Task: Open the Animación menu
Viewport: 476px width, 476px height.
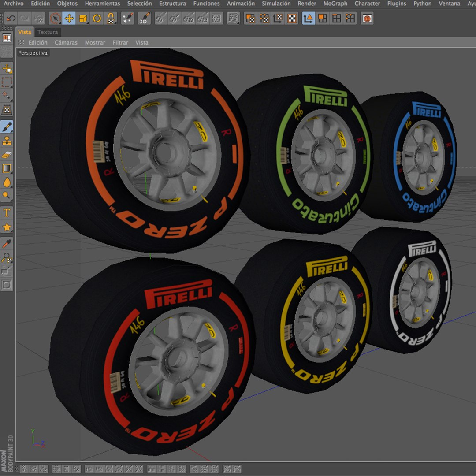Action: pos(241,4)
